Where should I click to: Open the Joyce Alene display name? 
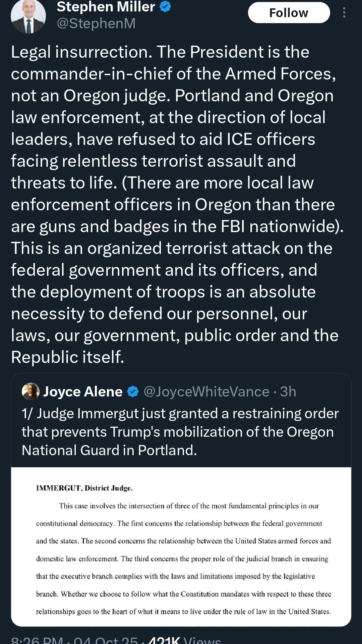[x=83, y=391]
